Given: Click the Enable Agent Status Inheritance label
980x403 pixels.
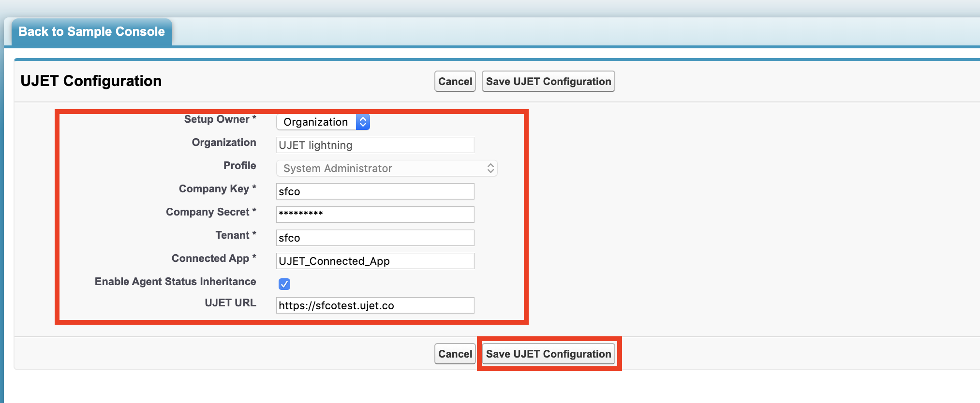Looking at the screenshot, I should [175, 282].
